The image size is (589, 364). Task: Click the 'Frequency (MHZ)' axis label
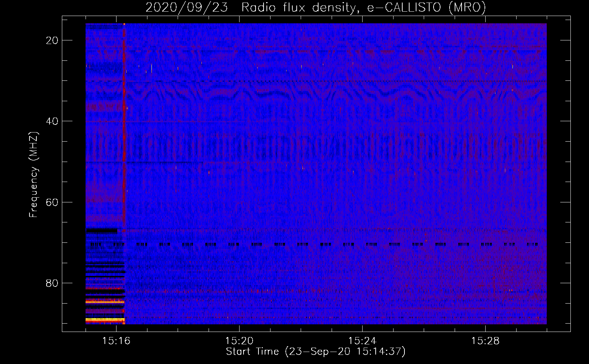pyautogui.click(x=33, y=175)
